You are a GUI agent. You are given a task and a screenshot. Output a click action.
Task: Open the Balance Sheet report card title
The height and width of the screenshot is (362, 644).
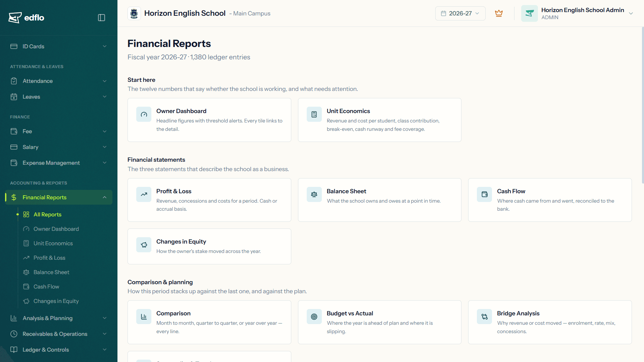click(x=346, y=191)
